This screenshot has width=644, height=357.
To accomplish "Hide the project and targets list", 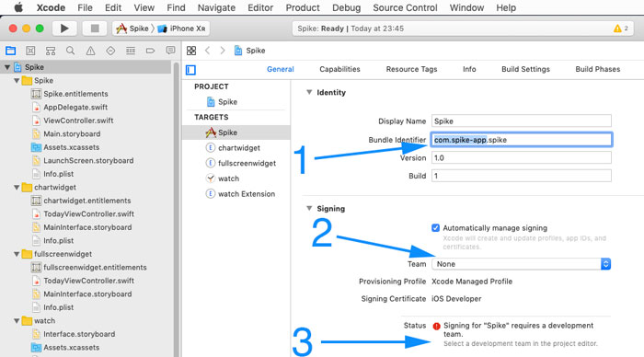I will [190, 70].
